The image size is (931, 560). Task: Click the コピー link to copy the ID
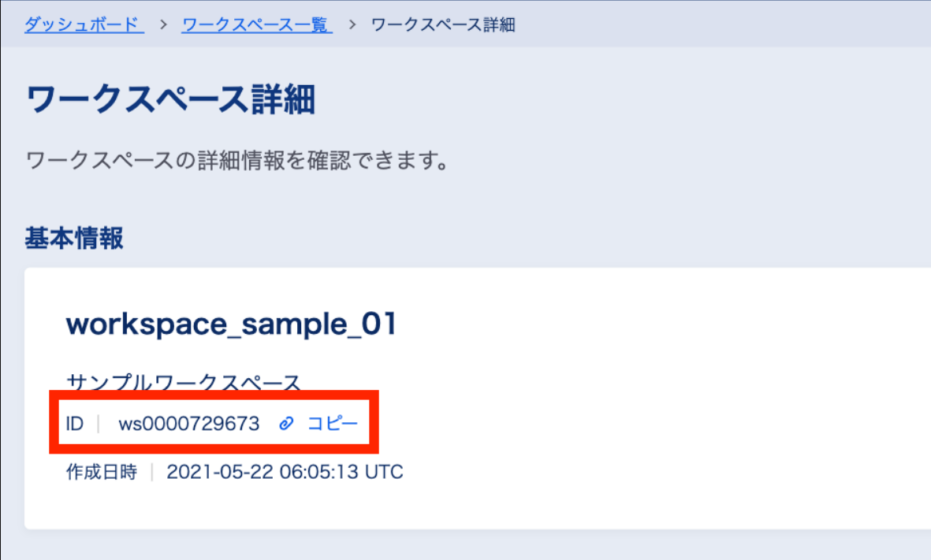point(332,424)
